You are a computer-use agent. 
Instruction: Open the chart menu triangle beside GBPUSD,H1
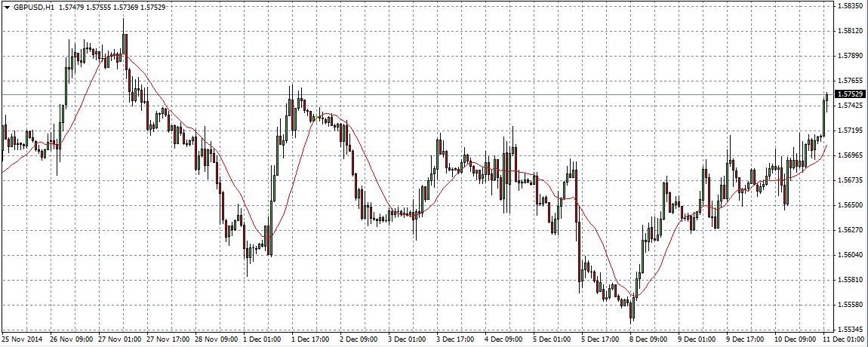pyautogui.click(x=7, y=8)
